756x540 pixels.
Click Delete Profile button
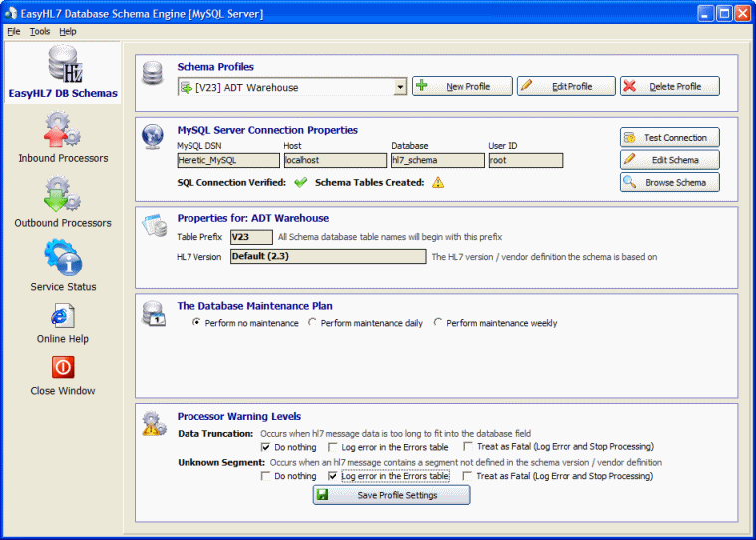(669, 86)
